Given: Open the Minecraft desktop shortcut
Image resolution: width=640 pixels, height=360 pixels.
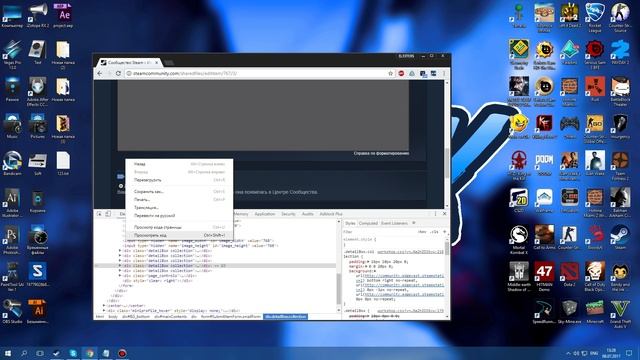Looking at the screenshot, I should (x=595, y=313).
